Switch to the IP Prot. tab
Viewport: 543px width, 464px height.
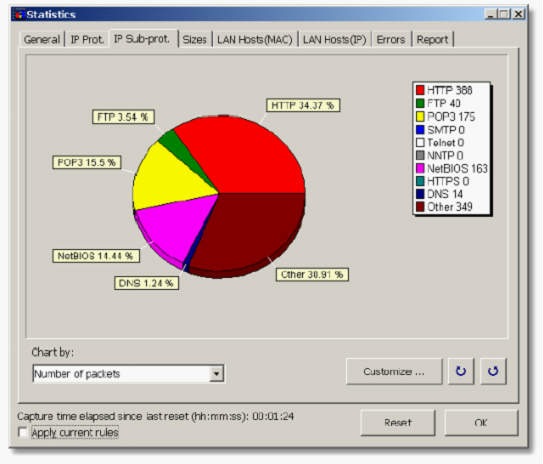coord(87,39)
